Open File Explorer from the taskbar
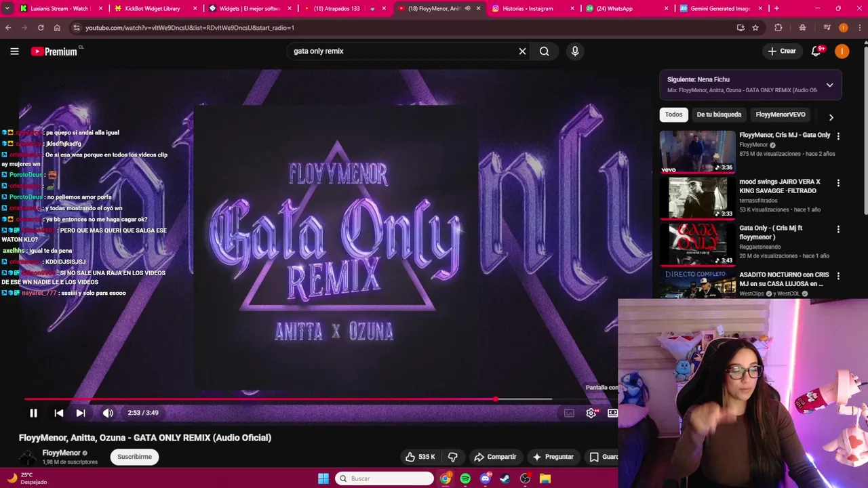 pyautogui.click(x=545, y=479)
